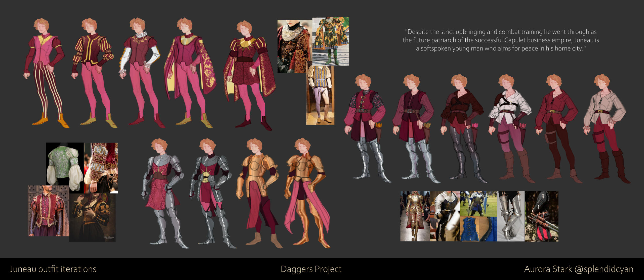Image resolution: width=644 pixels, height=280 pixels.
Task: Select the black glove with daggers photo
Action: 541,216
